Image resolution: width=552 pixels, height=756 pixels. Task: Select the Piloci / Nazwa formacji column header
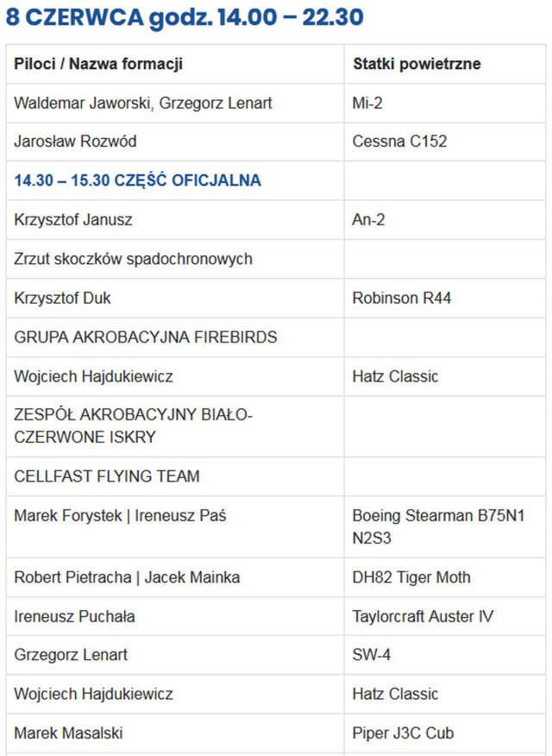98,64
